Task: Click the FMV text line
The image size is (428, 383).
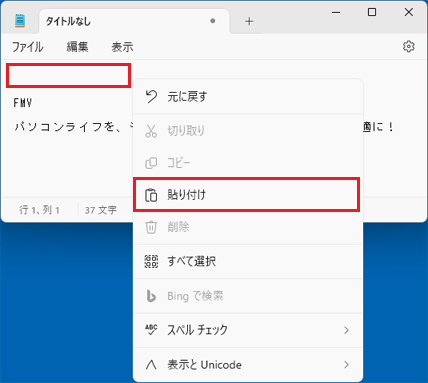Action: coord(23,103)
